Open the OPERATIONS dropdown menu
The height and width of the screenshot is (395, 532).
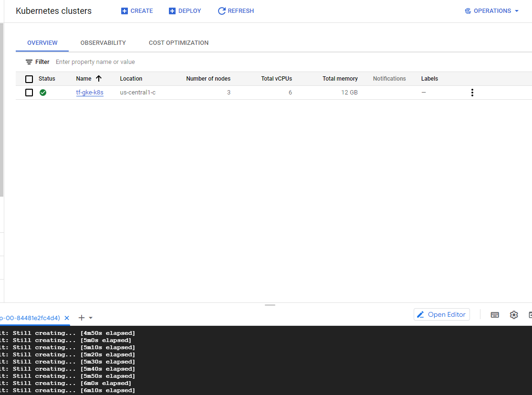[491, 11]
